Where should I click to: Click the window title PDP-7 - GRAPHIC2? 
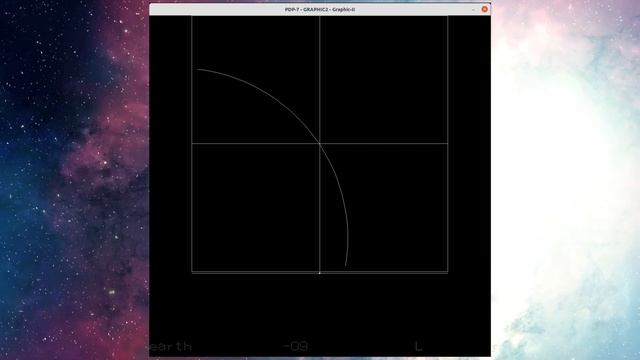320,9
